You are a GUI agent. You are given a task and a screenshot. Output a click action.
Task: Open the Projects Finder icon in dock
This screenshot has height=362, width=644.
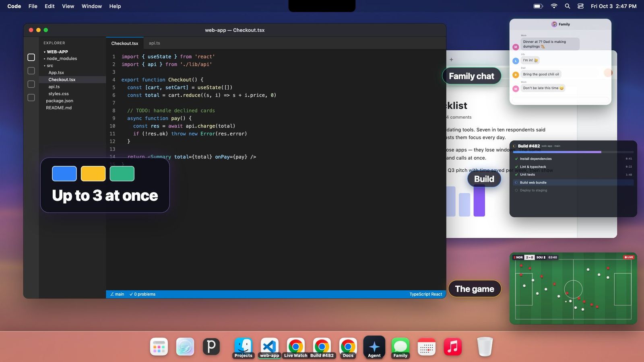[x=244, y=347]
